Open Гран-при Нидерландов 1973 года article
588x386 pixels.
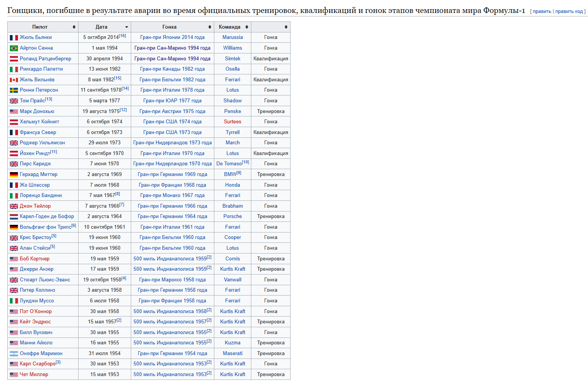(172, 143)
